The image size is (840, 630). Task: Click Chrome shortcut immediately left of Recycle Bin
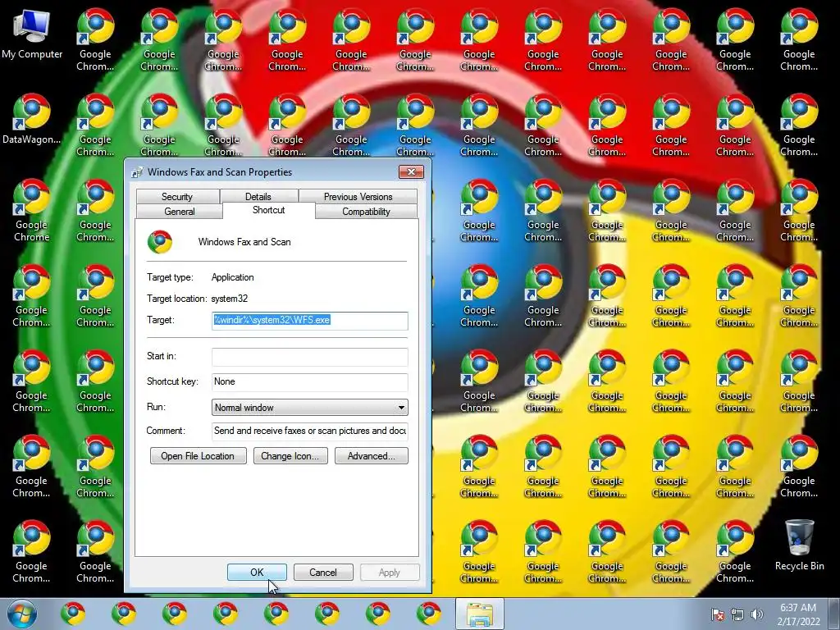point(735,551)
